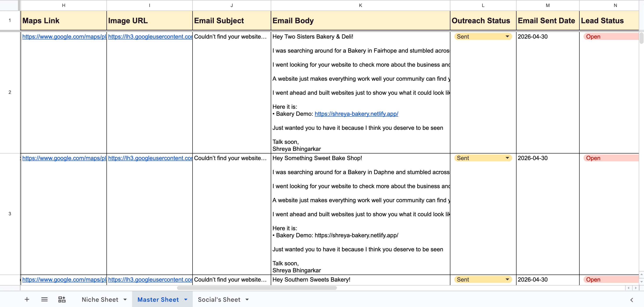Open Image URL link in row 3
Image resolution: width=644 pixels, height=307 pixels.
[150, 158]
